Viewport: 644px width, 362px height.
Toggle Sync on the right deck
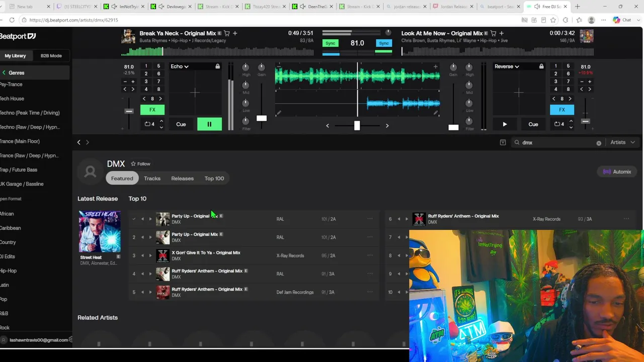(384, 43)
